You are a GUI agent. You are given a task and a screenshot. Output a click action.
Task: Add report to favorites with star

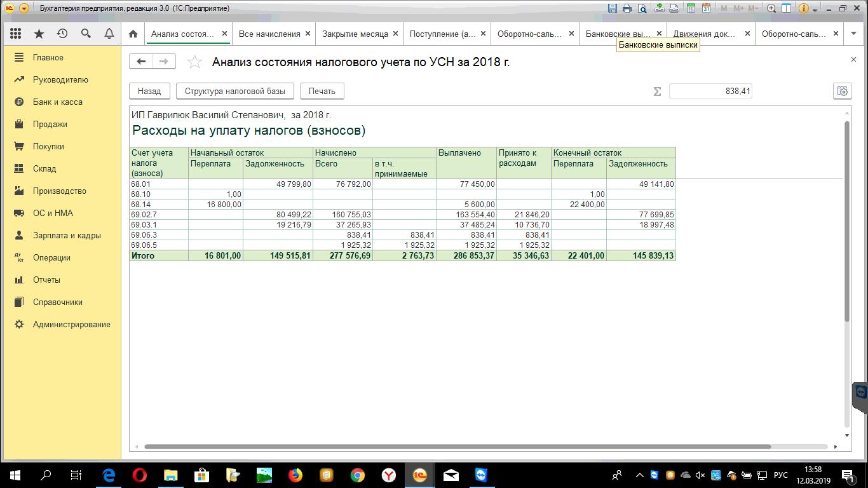coord(195,62)
